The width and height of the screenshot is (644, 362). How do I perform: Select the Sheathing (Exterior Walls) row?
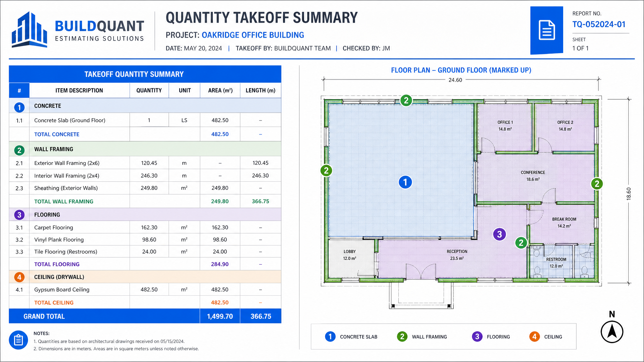145,188
